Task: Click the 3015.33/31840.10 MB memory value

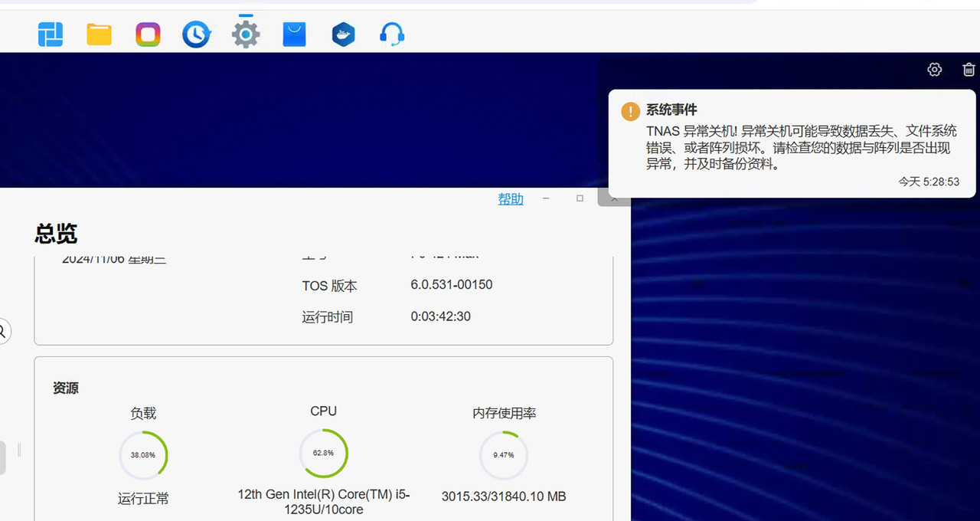Action: [x=504, y=496]
